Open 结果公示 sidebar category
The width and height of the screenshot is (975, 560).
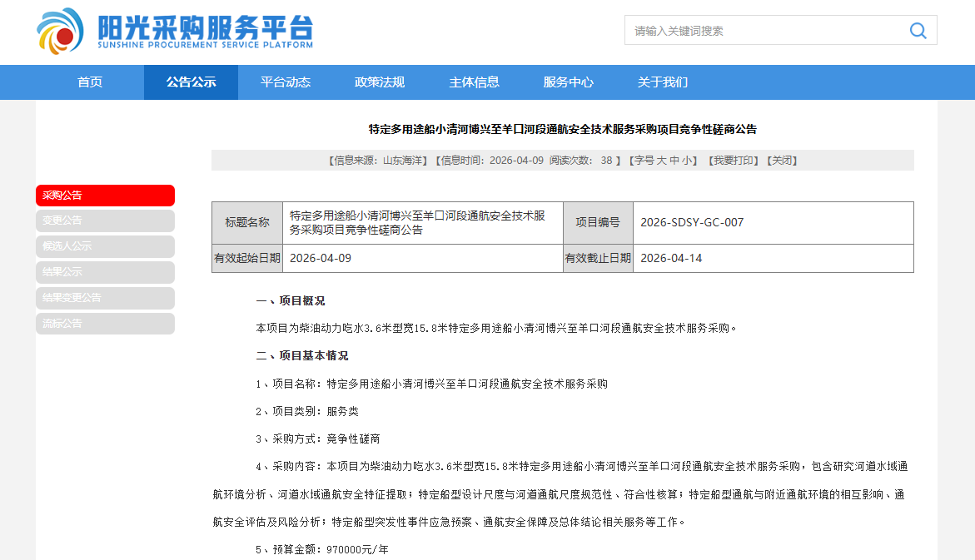(x=105, y=272)
